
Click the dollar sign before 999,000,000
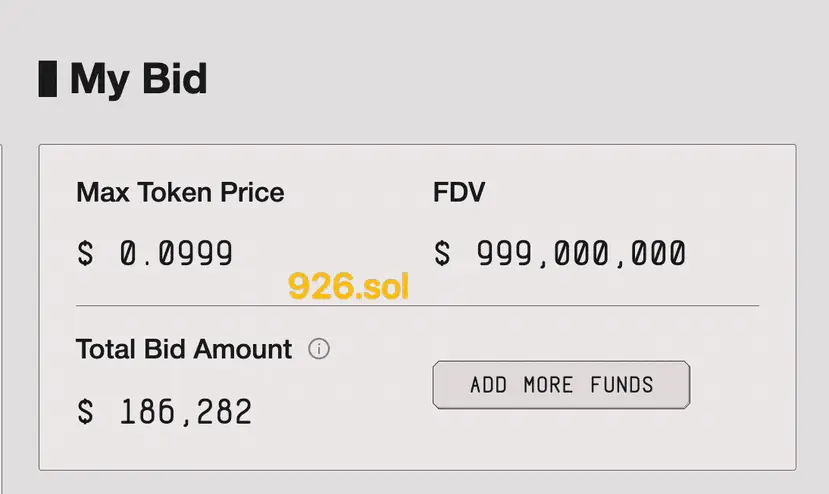tap(443, 253)
